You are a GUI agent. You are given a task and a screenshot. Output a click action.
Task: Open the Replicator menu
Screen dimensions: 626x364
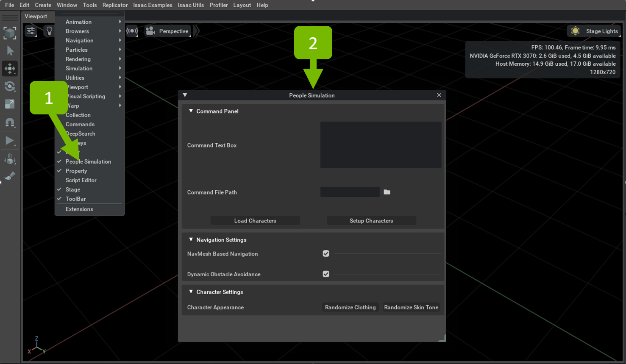point(115,5)
